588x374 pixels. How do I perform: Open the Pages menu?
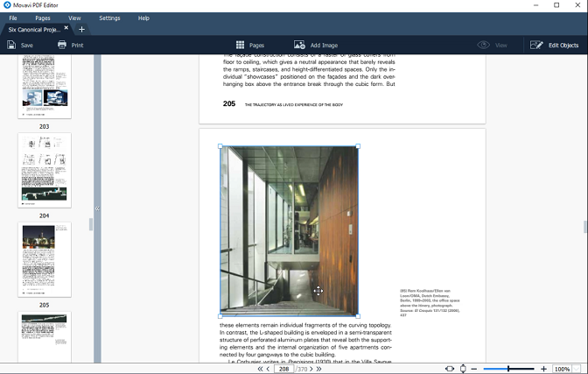pyautogui.click(x=42, y=18)
